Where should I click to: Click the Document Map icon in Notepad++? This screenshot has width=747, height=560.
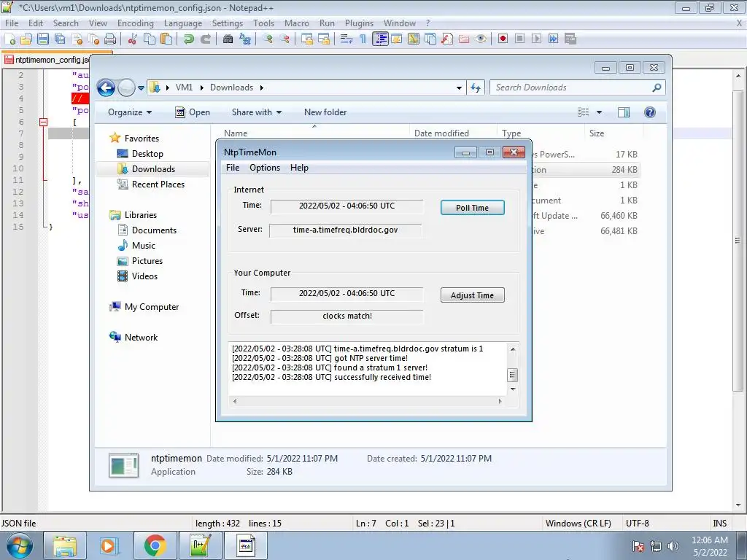point(414,39)
